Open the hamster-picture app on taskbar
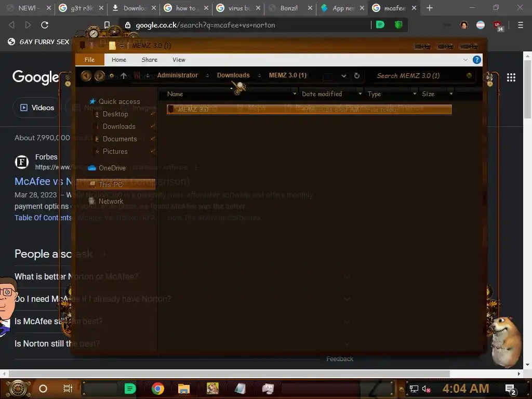Image resolution: width=532 pixels, height=399 pixels. coord(212,389)
